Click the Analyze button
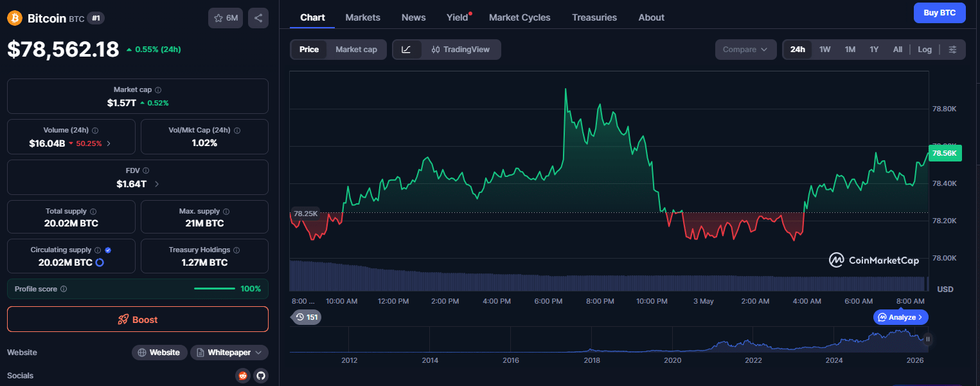Viewport: 980px width, 386px height. coord(900,317)
